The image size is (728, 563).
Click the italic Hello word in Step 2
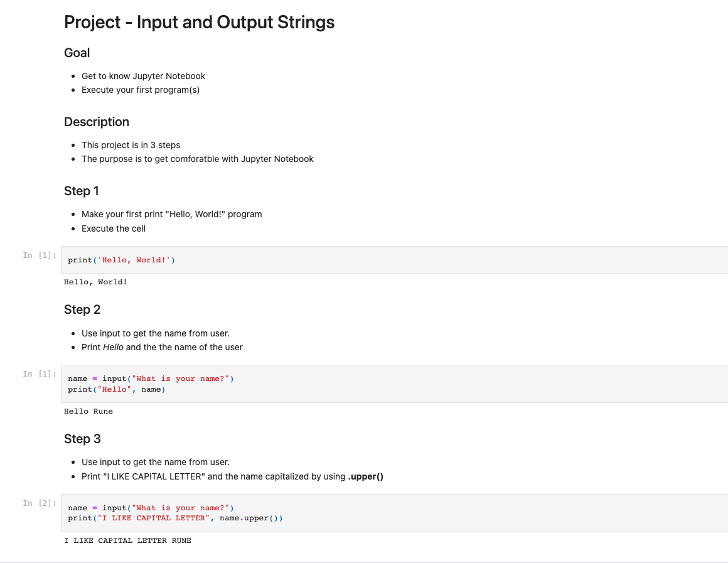[x=113, y=347]
